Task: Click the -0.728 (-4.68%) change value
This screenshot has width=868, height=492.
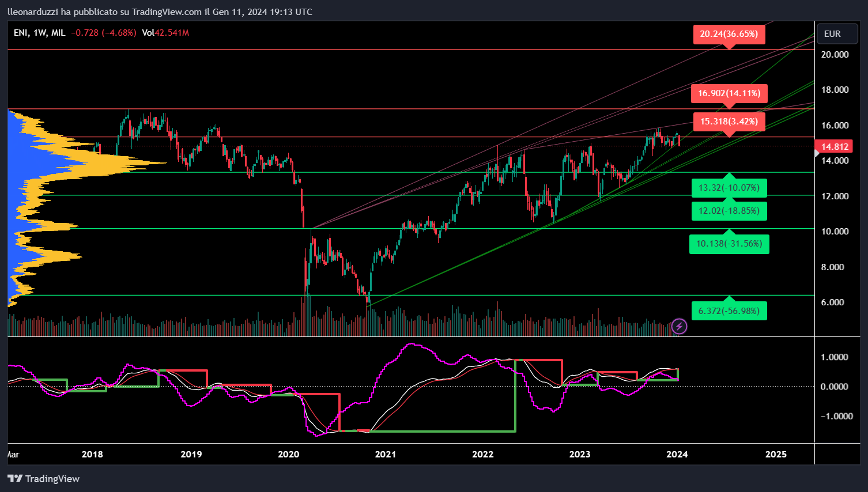Action: (x=104, y=33)
